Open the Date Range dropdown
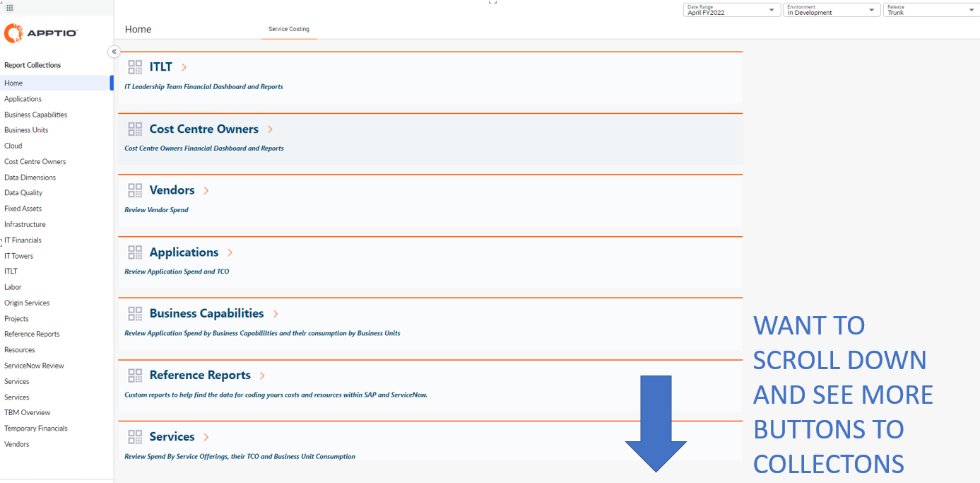This screenshot has height=483, width=980. [x=731, y=10]
